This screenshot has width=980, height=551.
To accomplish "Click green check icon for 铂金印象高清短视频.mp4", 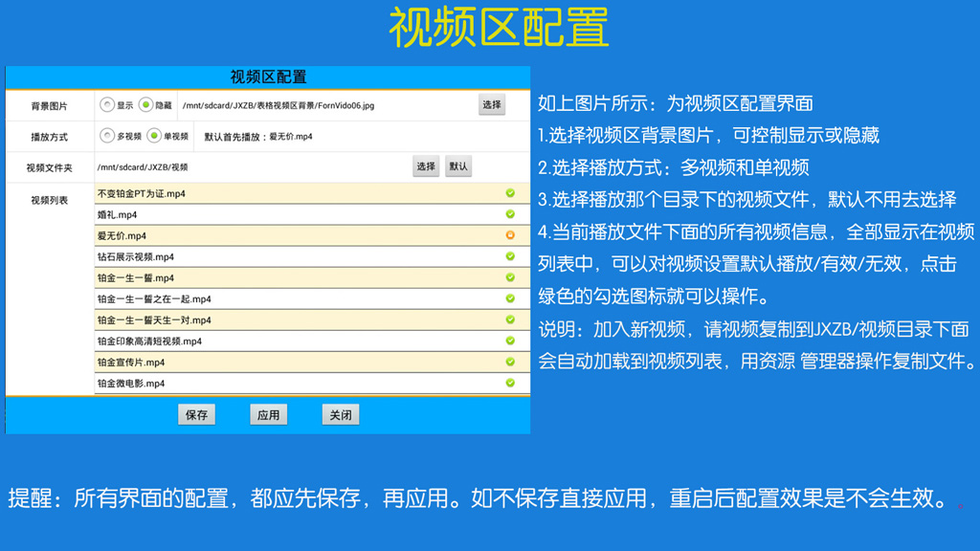I will [x=510, y=341].
